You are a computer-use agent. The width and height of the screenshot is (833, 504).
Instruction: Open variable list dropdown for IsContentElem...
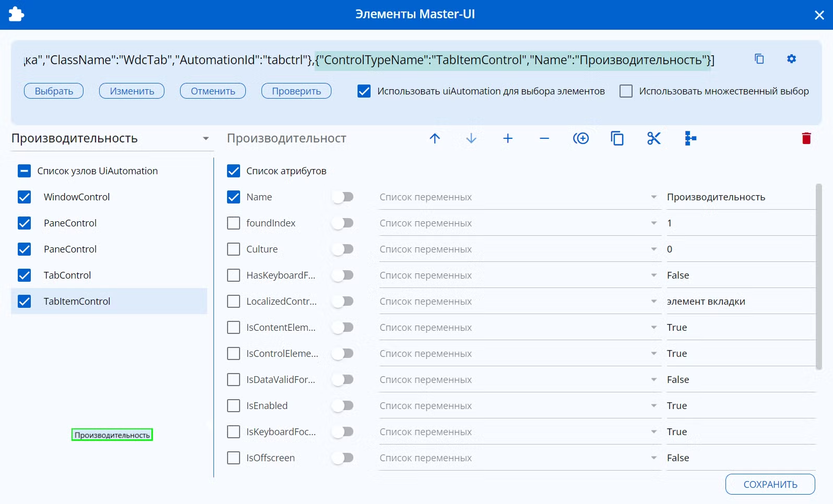click(x=520, y=328)
